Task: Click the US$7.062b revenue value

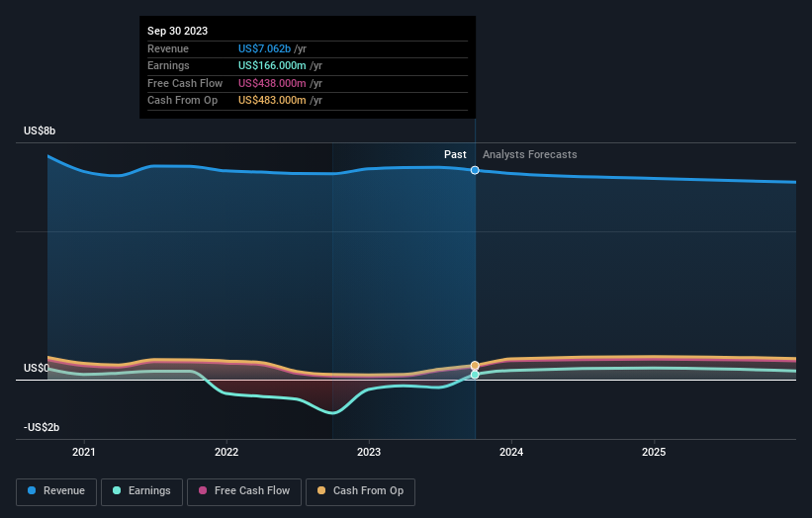Action: [265, 48]
